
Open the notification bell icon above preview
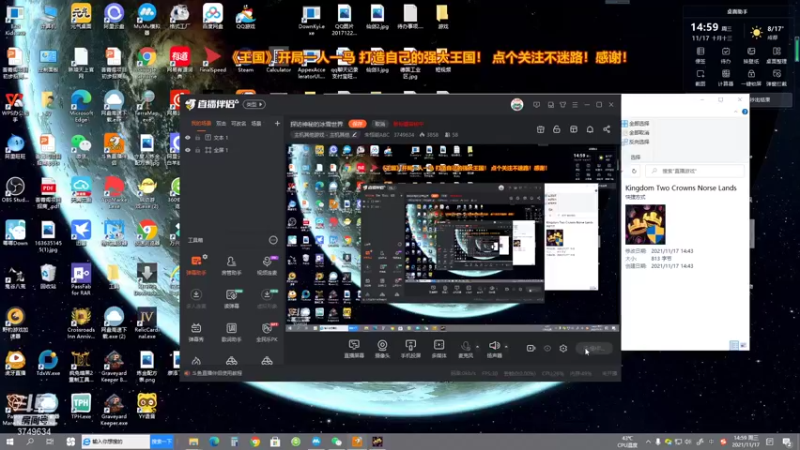(590, 130)
